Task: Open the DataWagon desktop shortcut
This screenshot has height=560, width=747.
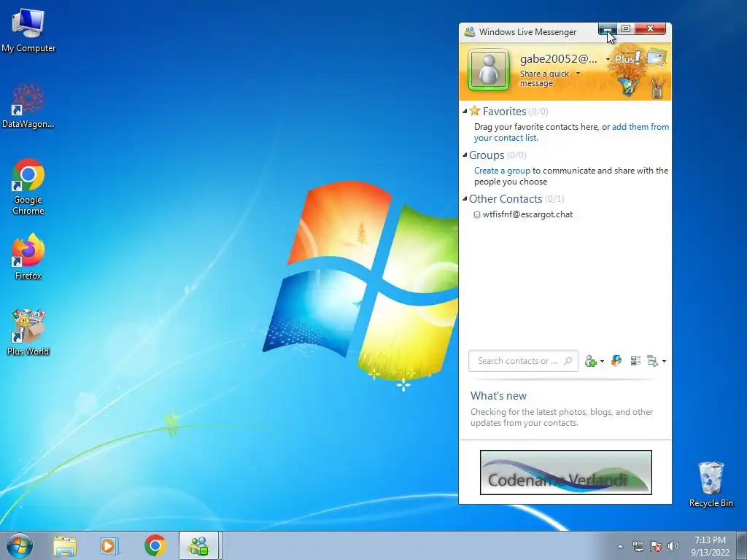Action: (x=28, y=106)
